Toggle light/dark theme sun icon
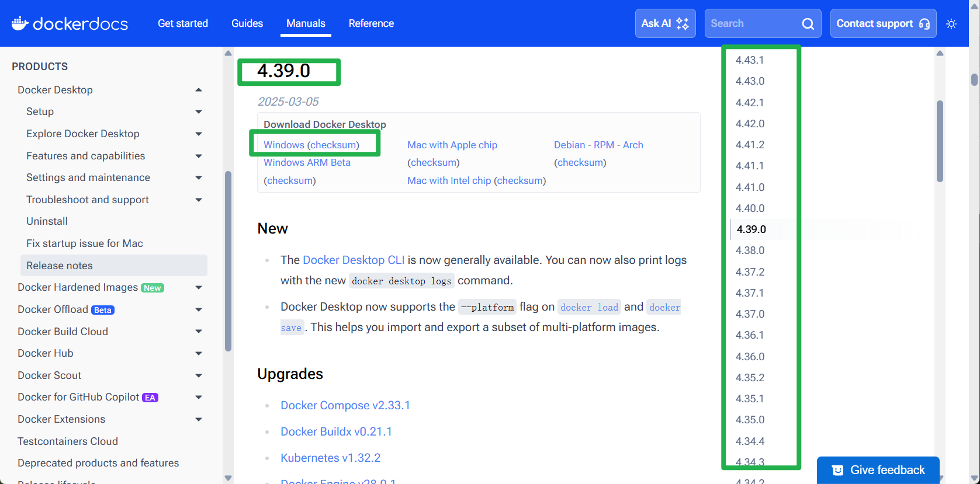This screenshot has width=980, height=484. (x=951, y=24)
